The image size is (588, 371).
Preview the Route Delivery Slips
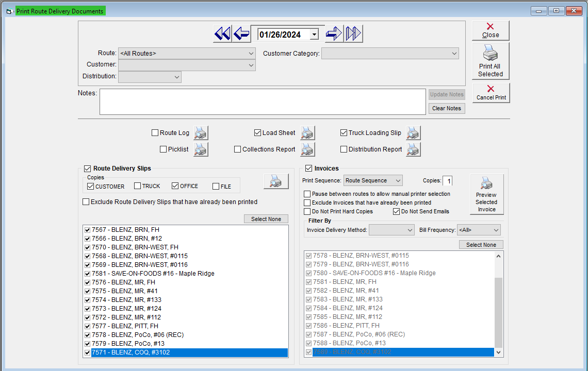coord(276,181)
